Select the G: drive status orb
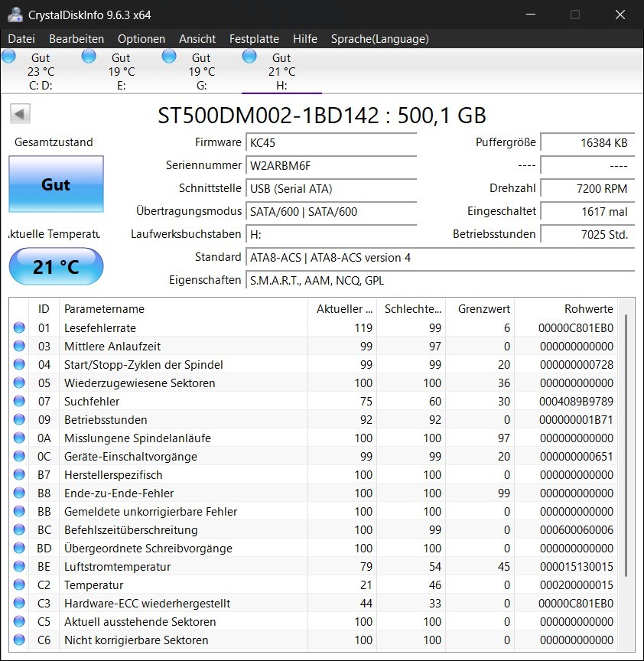 pos(169,56)
